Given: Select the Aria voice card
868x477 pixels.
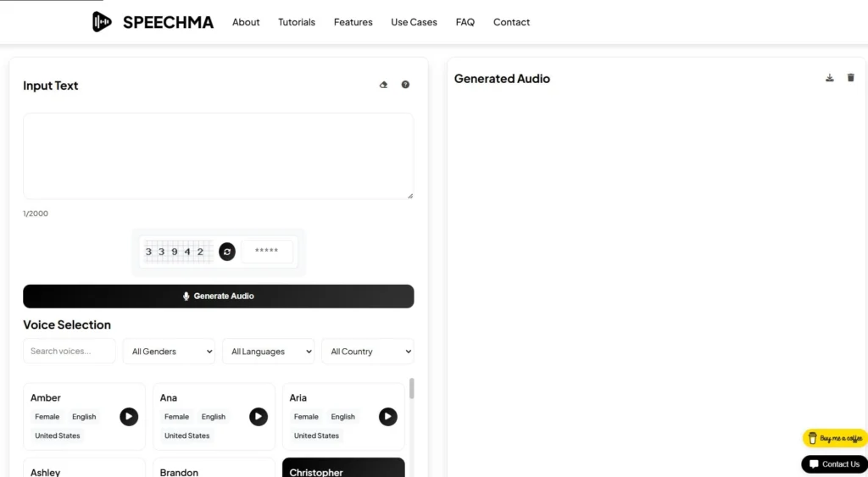Looking at the screenshot, I should tap(343, 416).
